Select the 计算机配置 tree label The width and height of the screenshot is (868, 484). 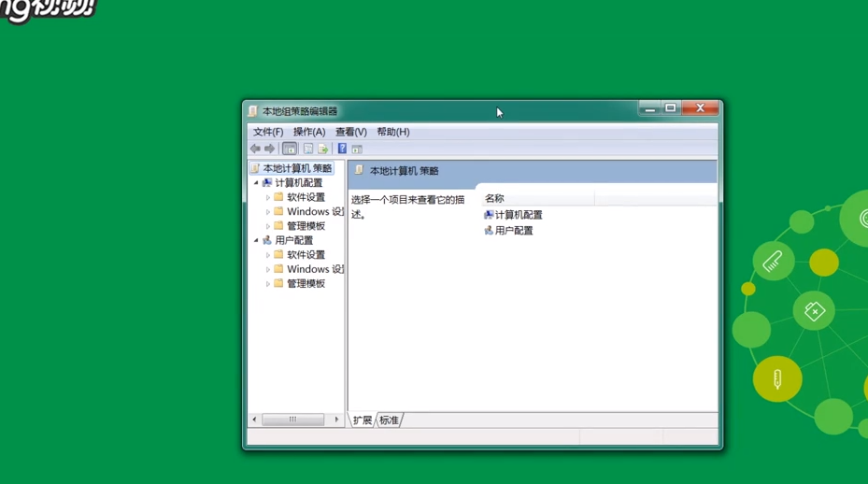click(298, 183)
